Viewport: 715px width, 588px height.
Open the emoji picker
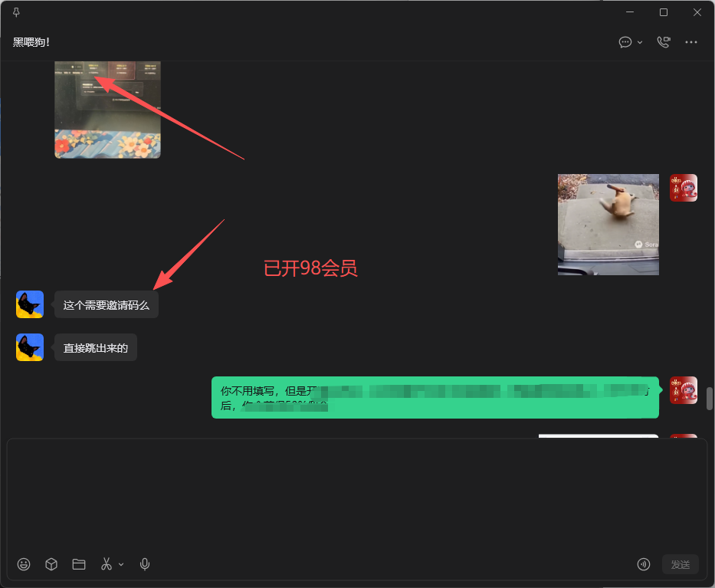point(24,564)
